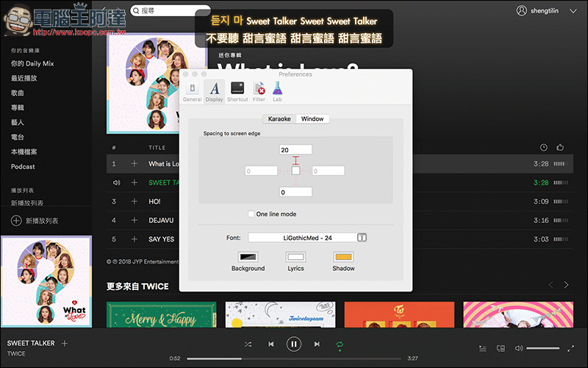Toggle repeat mode
This screenshot has width=588, height=368.
click(340, 344)
